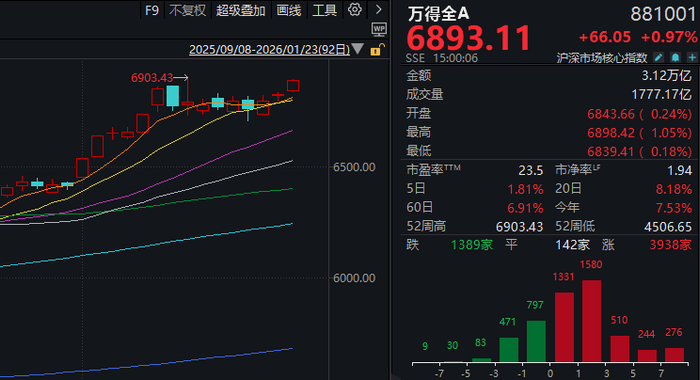Click the latest price 6893.11
This screenshot has width=700, height=380.
(468, 38)
